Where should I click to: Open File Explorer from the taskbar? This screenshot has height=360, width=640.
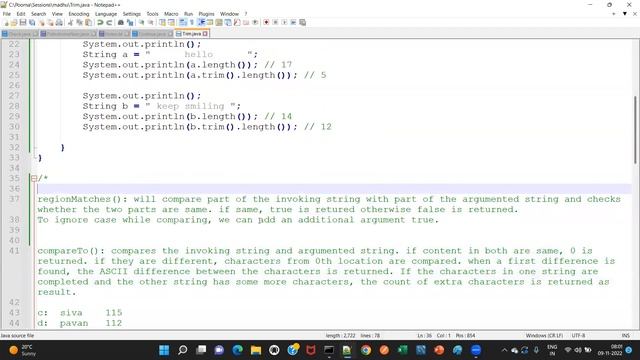(x=256, y=350)
